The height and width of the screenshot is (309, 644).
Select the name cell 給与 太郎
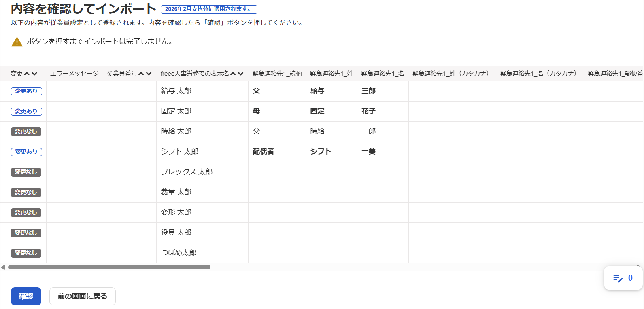click(x=202, y=91)
